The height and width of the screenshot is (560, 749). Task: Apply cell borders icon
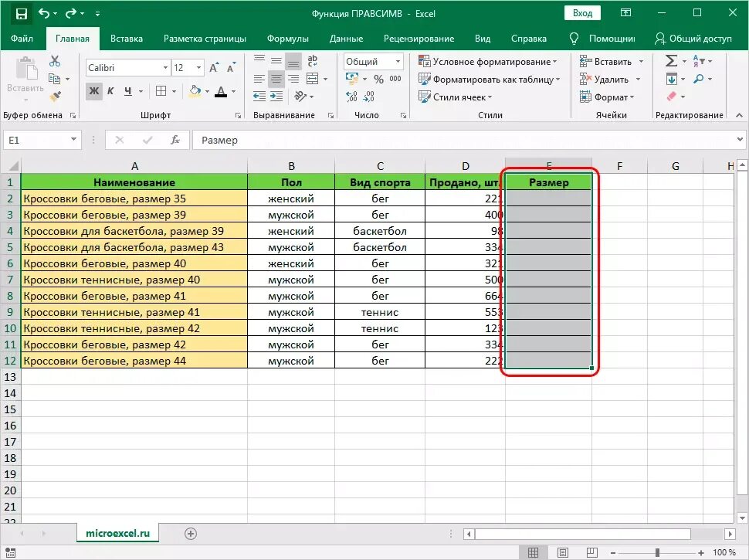[161, 91]
